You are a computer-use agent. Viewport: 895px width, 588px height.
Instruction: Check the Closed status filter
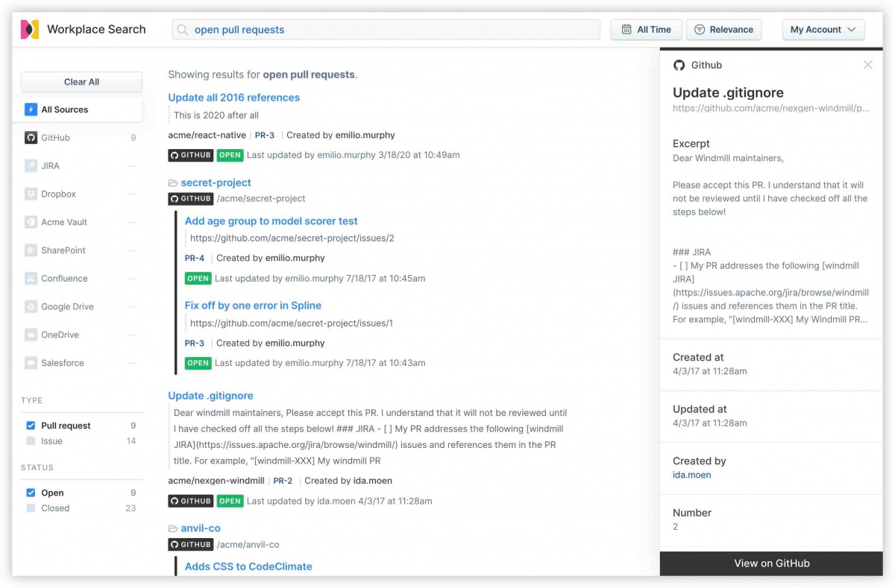31,508
